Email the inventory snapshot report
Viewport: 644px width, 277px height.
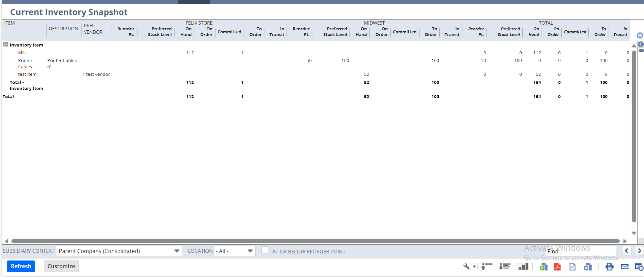pyautogui.click(x=624, y=267)
